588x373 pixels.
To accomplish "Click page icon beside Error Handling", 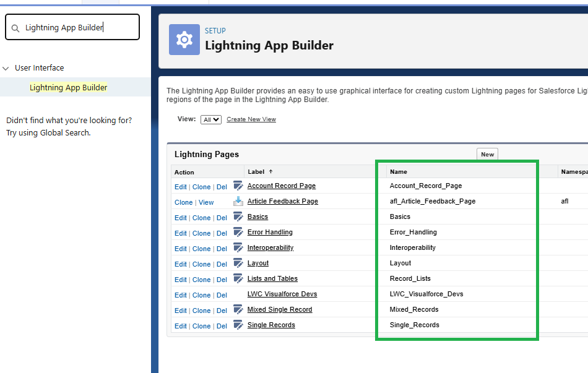I will (238, 232).
